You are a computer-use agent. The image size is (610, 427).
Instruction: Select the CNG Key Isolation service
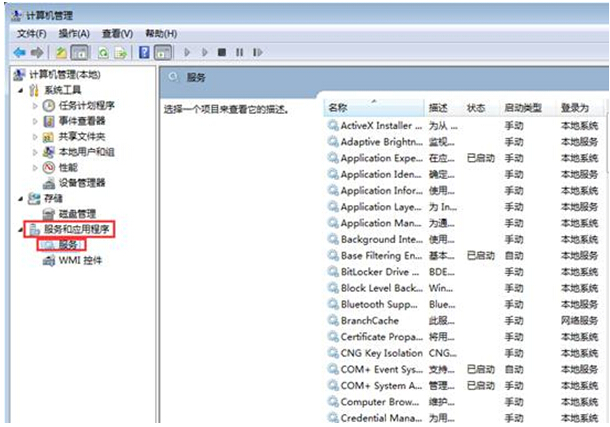pos(463,353)
